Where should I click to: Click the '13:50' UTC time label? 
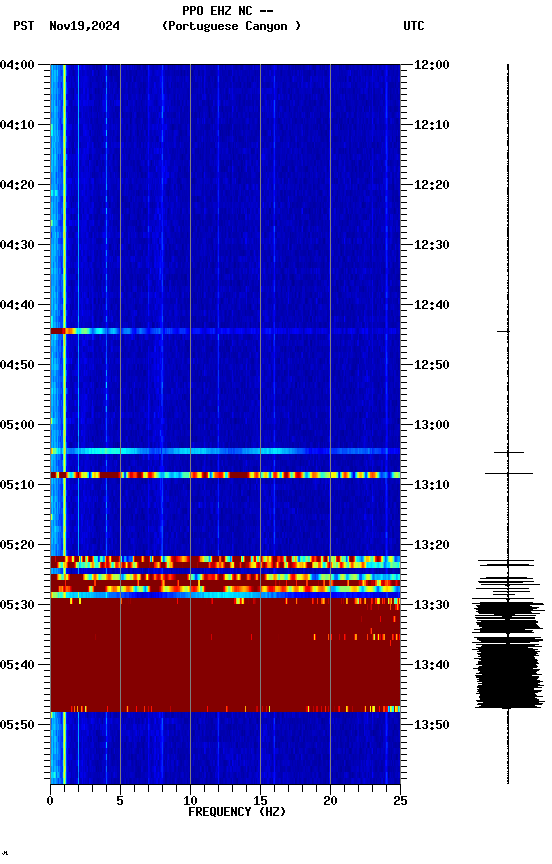click(x=432, y=725)
